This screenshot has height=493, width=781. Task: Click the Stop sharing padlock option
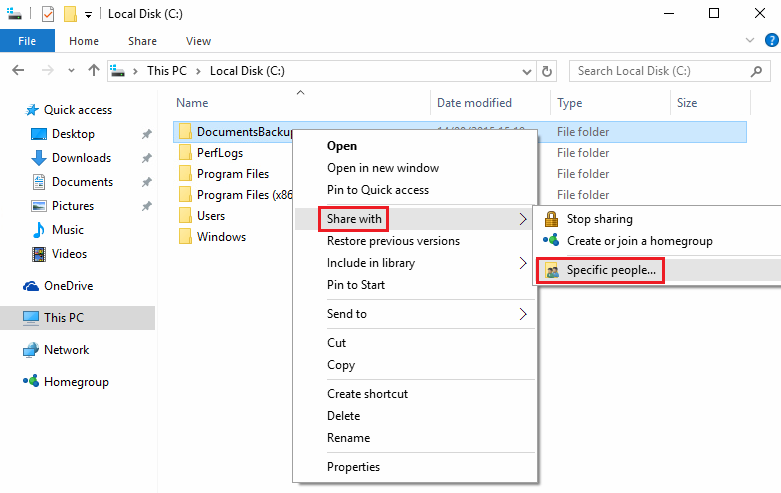click(x=599, y=219)
